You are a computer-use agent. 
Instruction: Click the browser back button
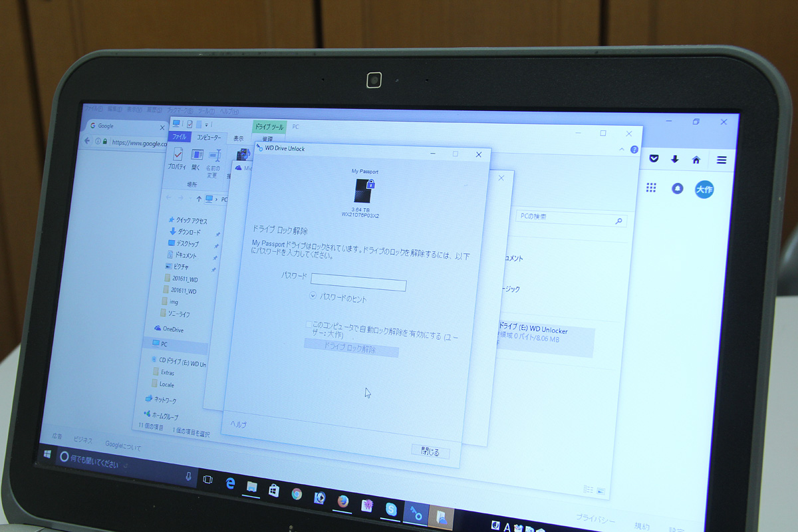pyautogui.click(x=86, y=141)
